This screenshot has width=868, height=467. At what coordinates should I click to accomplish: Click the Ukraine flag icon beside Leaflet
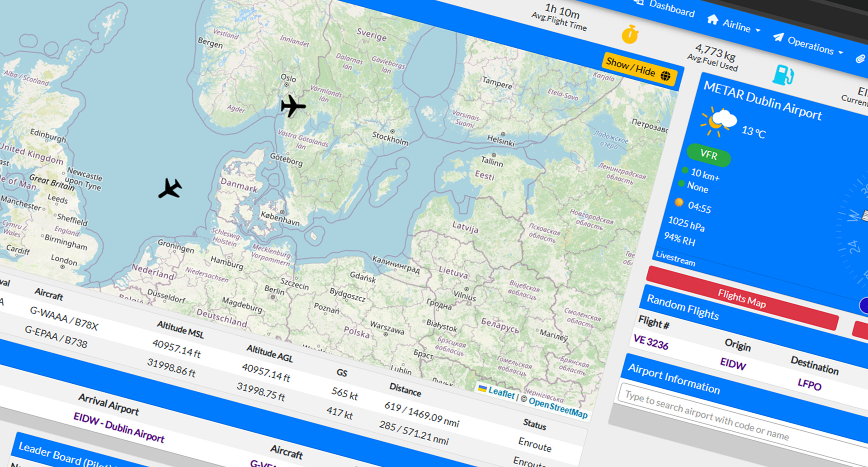tap(482, 389)
